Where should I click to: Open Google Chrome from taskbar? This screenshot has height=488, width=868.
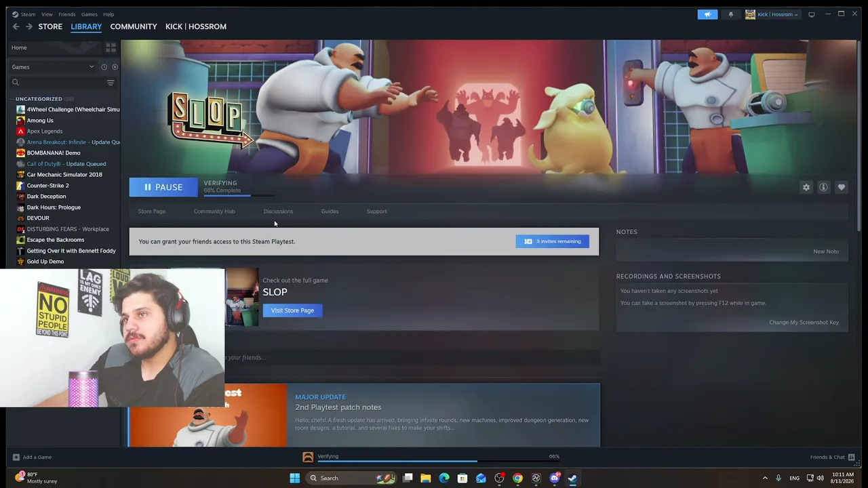(x=517, y=478)
